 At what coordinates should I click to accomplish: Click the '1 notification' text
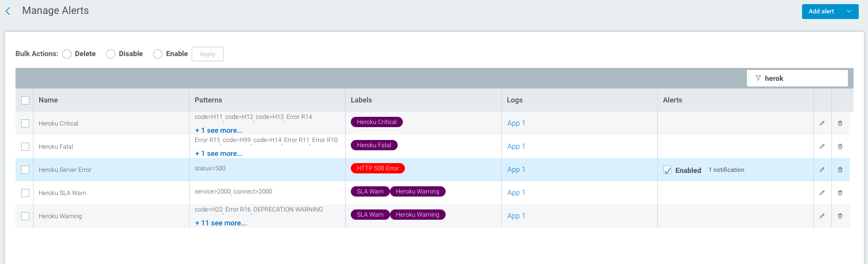click(x=726, y=170)
